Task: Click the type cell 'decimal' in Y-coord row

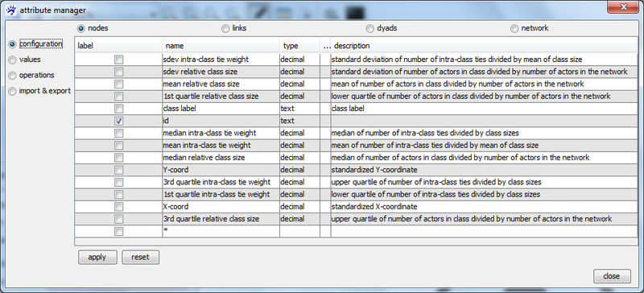Action: (299, 170)
